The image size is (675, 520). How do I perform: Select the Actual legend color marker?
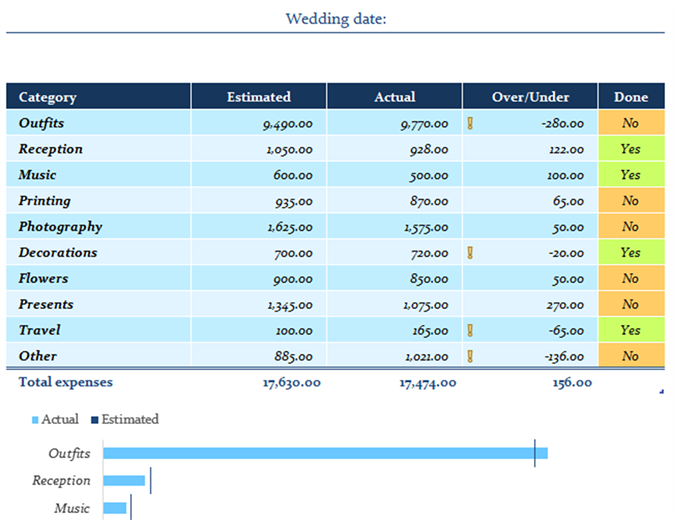pyautogui.click(x=36, y=420)
